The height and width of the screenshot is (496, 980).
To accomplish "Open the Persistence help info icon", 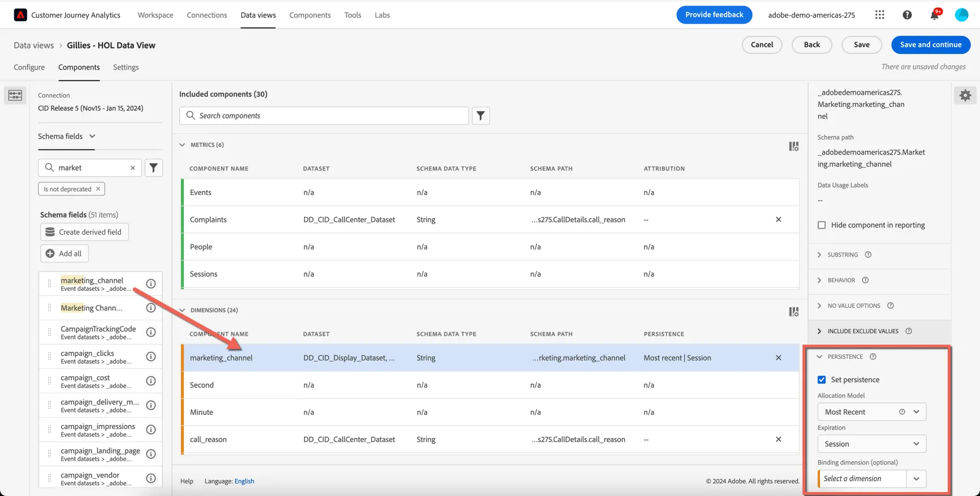I will coord(873,357).
